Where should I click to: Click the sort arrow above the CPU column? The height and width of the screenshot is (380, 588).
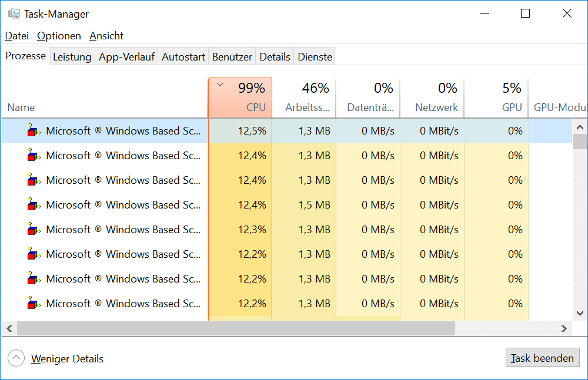220,85
